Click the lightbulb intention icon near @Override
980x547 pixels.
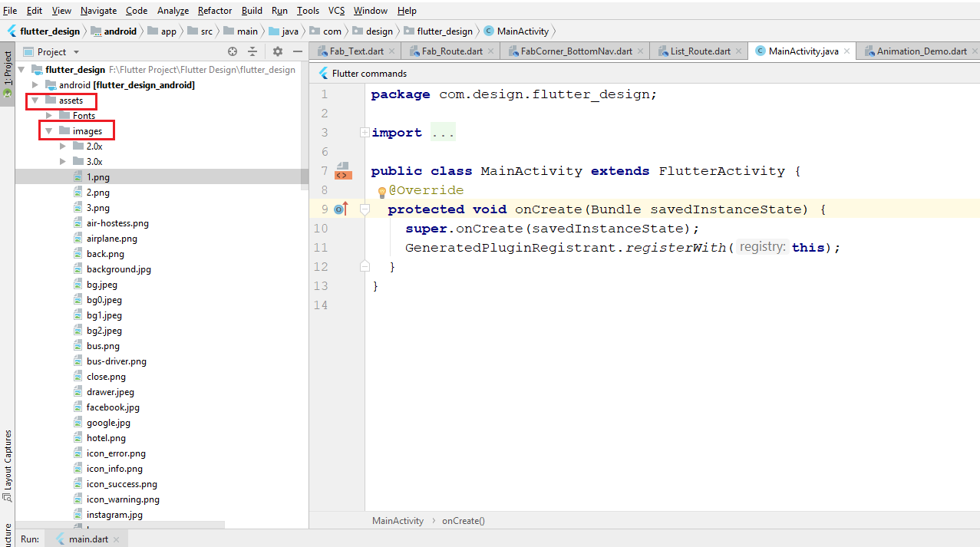(381, 192)
